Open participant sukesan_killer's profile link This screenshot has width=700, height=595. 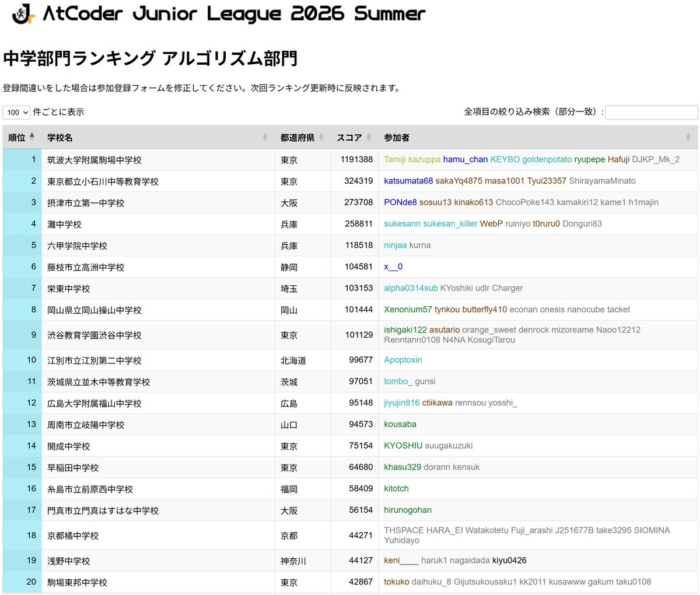click(x=450, y=223)
